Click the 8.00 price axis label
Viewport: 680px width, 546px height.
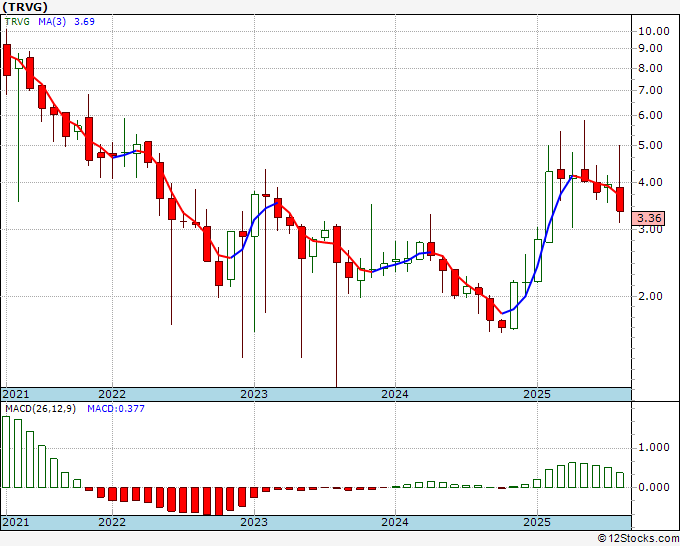[x=650, y=69]
